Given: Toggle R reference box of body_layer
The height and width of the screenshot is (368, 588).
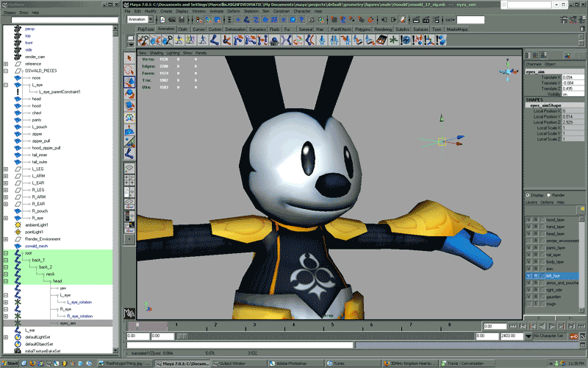Looking at the screenshot, I should coord(536,262).
